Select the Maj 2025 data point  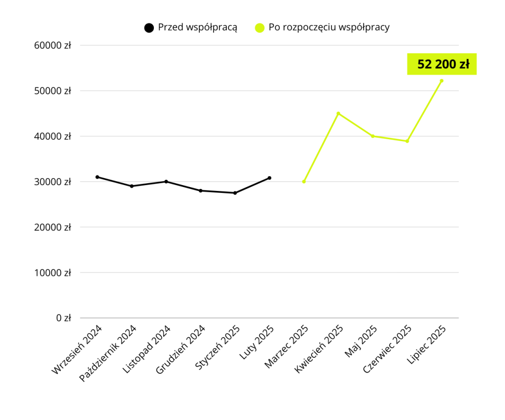click(x=373, y=136)
